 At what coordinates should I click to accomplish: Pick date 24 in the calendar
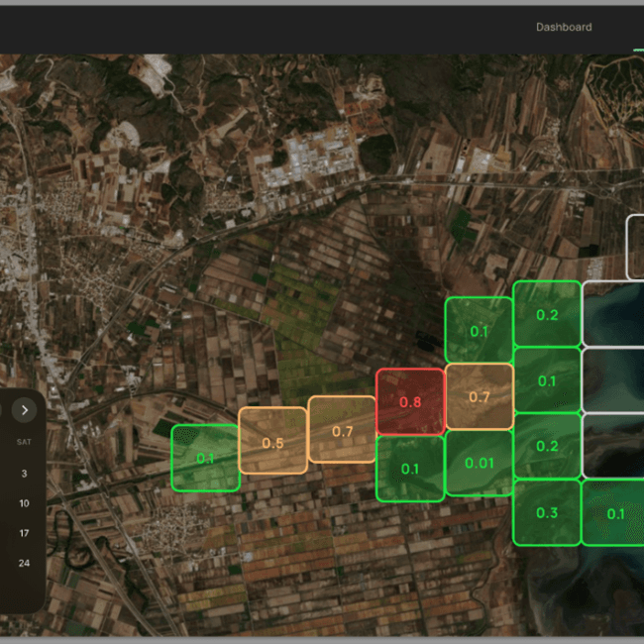click(x=24, y=563)
